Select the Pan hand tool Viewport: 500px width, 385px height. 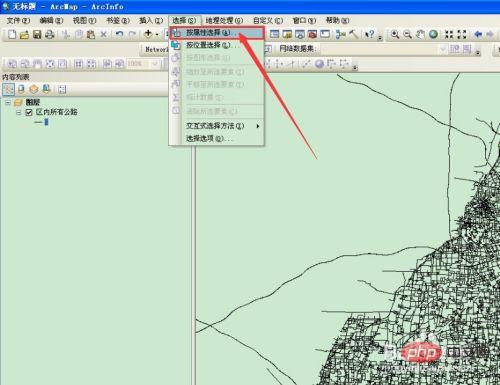pos(420,34)
